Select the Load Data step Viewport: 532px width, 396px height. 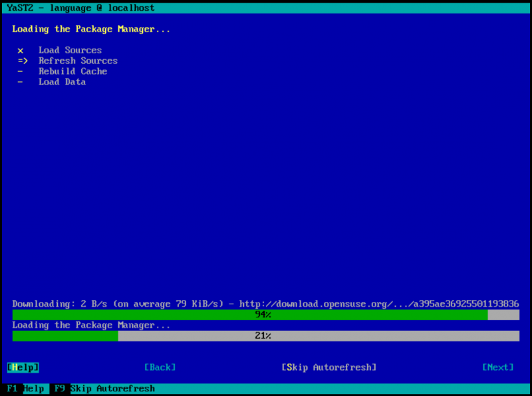tap(62, 83)
